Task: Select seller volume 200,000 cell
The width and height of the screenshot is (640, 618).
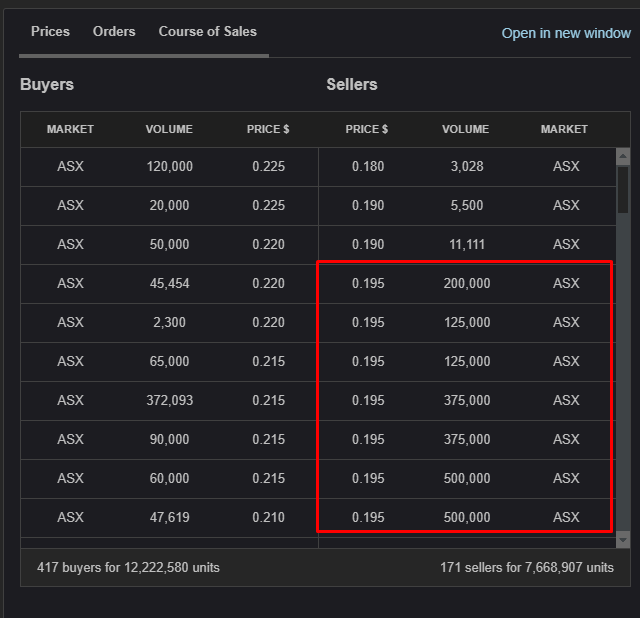Action: click(x=466, y=283)
